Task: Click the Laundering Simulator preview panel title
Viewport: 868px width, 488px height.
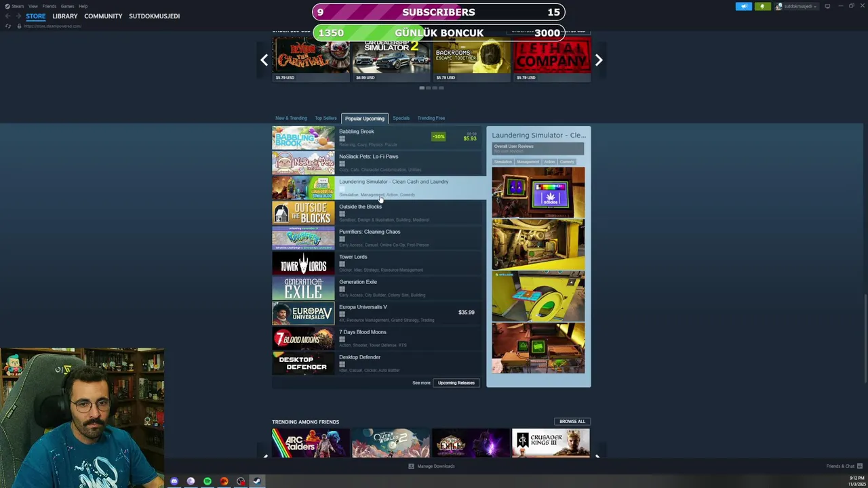Action: click(538, 135)
